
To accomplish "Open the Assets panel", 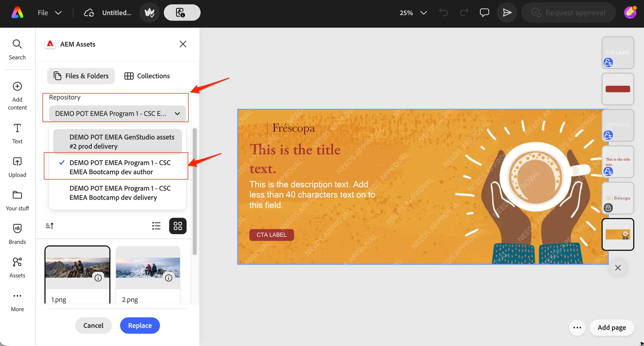I will [x=17, y=268].
